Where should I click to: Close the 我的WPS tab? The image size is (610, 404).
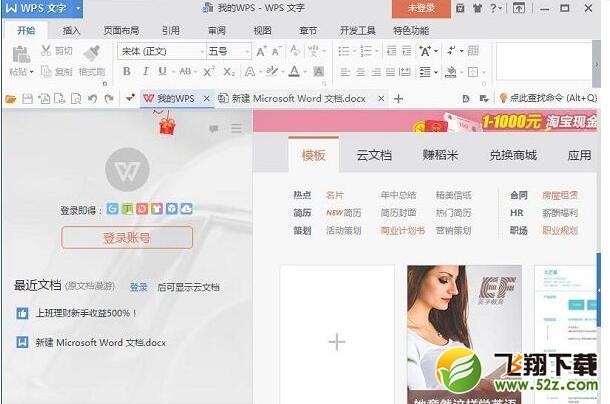point(207,99)
